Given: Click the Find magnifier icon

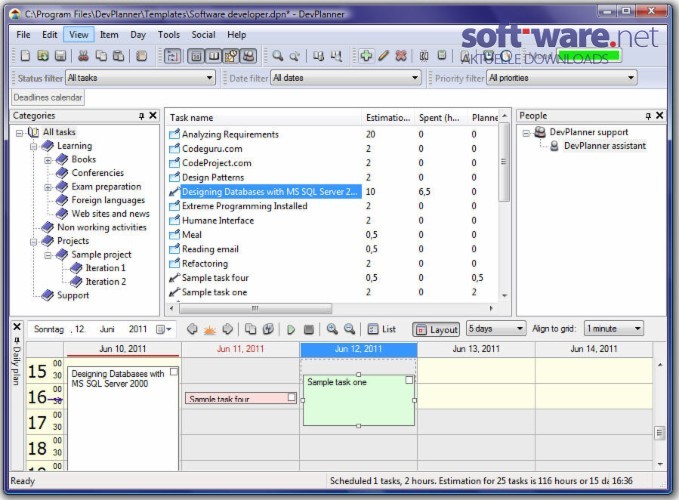Looking at the screenshot, I should pyautogui.click(x=278, y=56).
